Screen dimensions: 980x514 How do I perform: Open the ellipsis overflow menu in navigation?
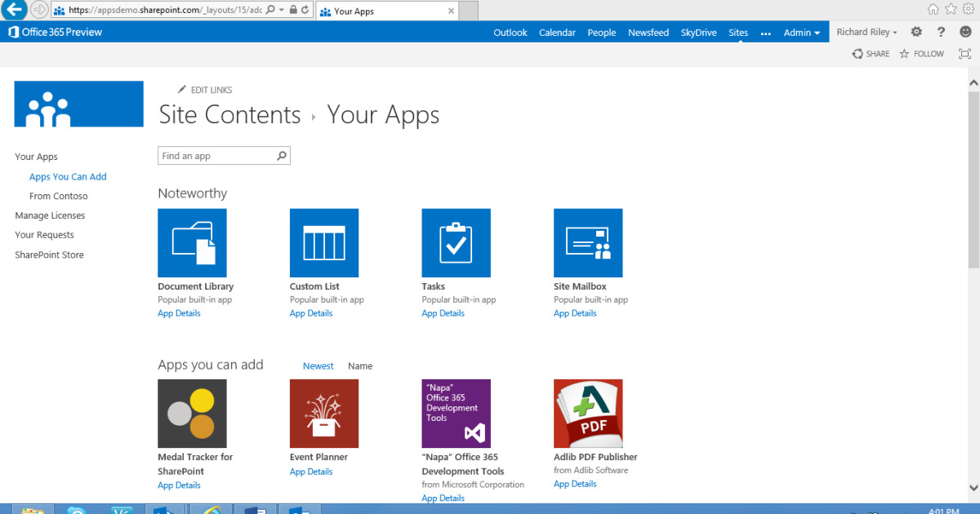click(765, 32)
